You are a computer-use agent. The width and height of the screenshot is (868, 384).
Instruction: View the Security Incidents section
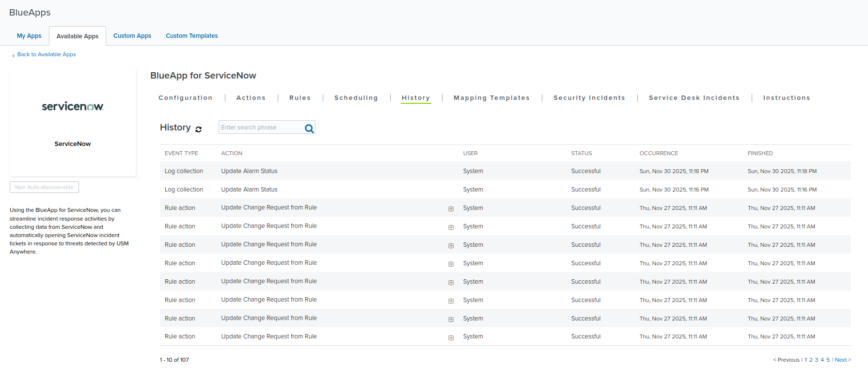click(x=589, y=98)
